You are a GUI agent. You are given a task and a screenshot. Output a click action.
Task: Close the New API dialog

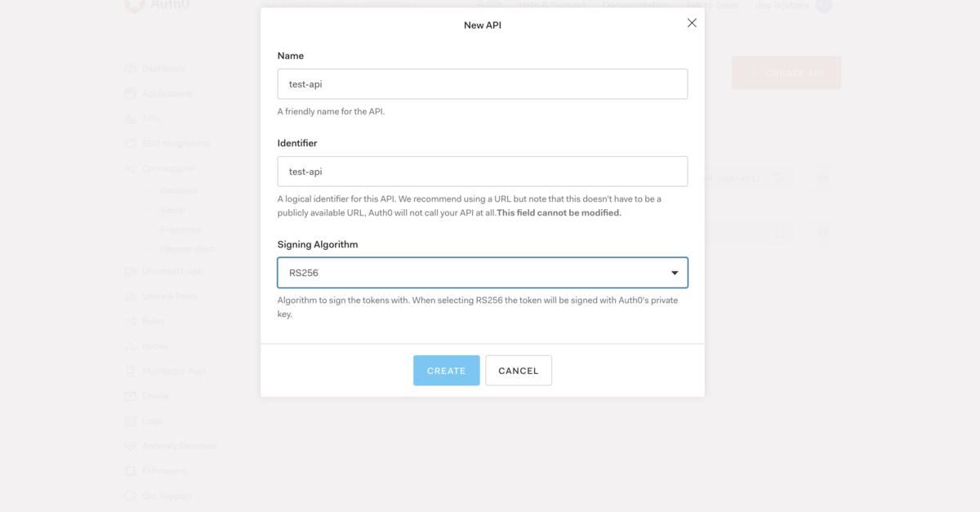(692, 23)
